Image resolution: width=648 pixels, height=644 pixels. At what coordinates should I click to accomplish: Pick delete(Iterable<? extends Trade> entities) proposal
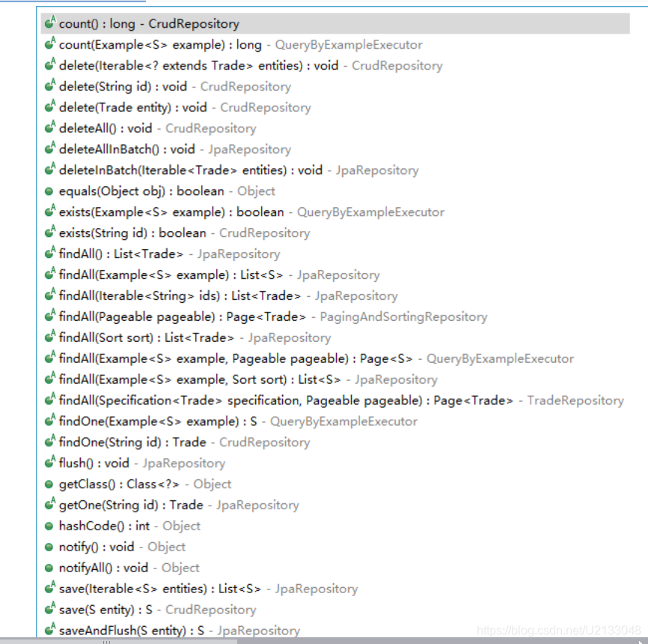[335, 65]
